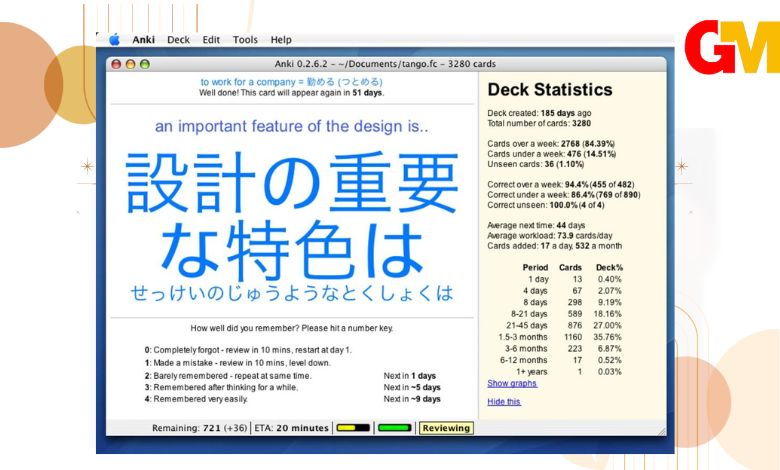This screenshot has height=470, width=780.
Task: Open the Tools menu
Action: pyautogui.click(x=245, y=40)
